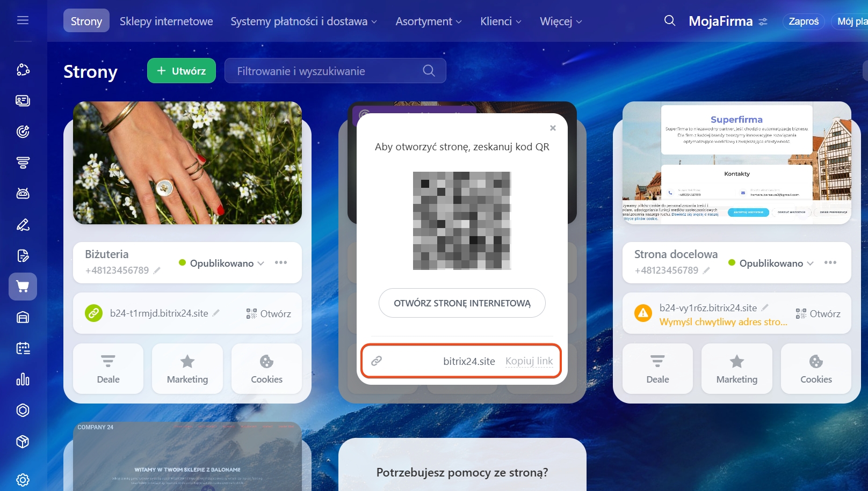Open the hamburger menu in sidebar
868x491 pixels.
[x=23, y=20]
